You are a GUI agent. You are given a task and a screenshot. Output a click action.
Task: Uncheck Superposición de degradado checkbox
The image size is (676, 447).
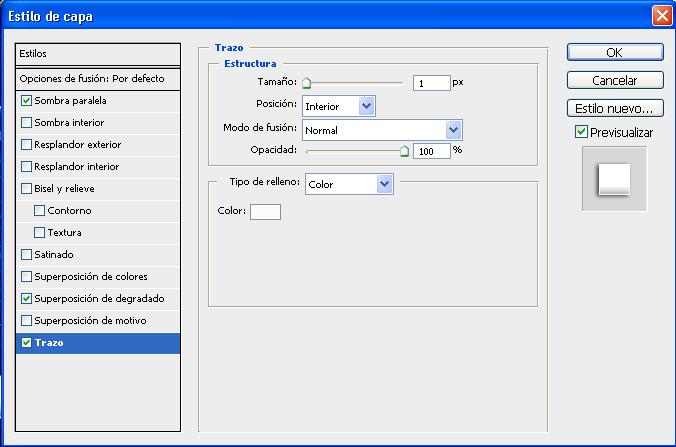pos(26,299)
